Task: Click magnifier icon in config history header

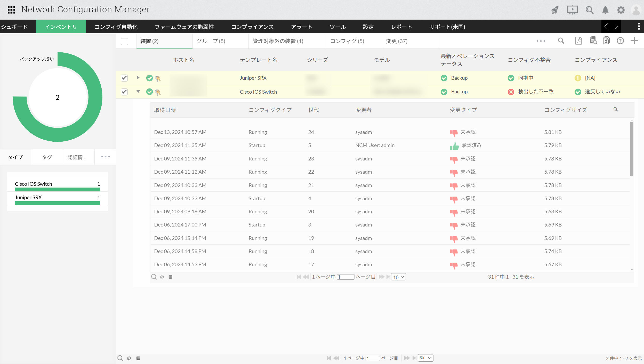Action: pos(616,110)
